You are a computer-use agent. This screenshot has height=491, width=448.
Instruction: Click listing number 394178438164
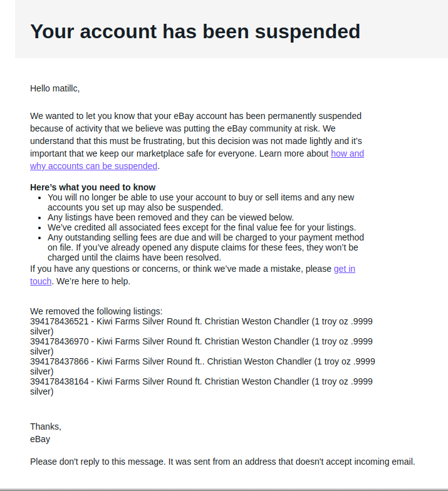[x=59, y=382]
